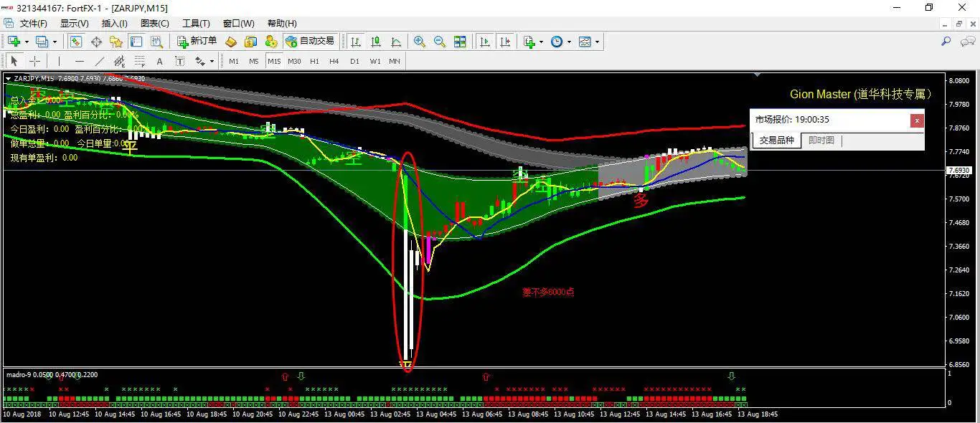The image size is (980, 423).
Task: Draw a vertical line tool
Action: click(x=59, y=61)
